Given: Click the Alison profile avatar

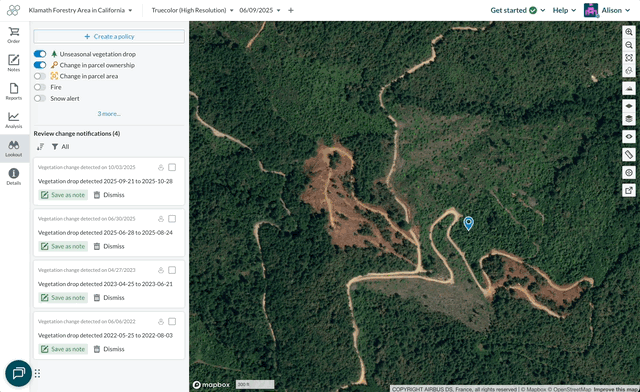Looking at the screenshot, I should tap(591, 10).
